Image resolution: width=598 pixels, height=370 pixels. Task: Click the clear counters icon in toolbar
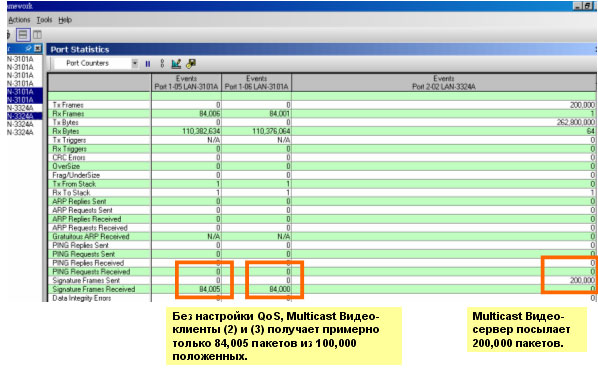tap(162, 64)
